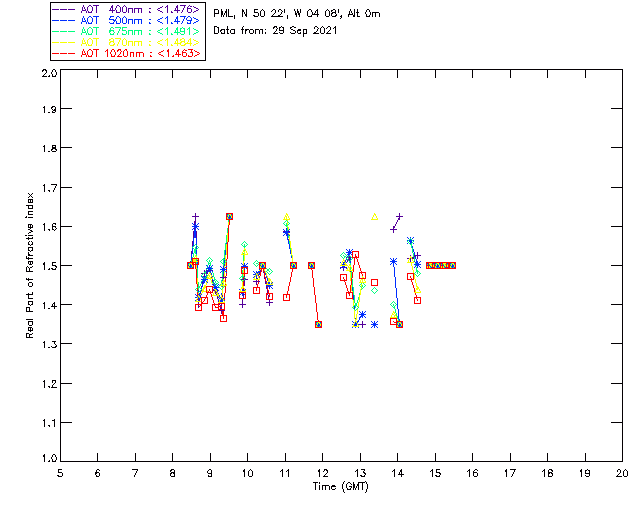
Task: Select the lowest red square at 9.35 hours
Action: 223,318
